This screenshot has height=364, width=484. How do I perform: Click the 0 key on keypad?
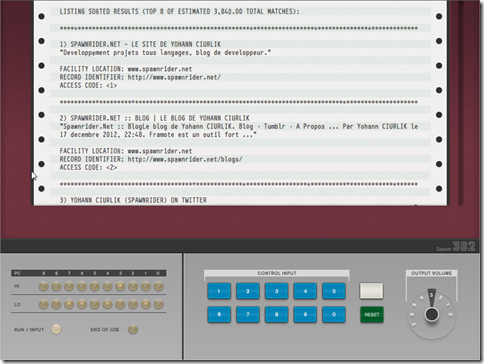click(334, 314)
